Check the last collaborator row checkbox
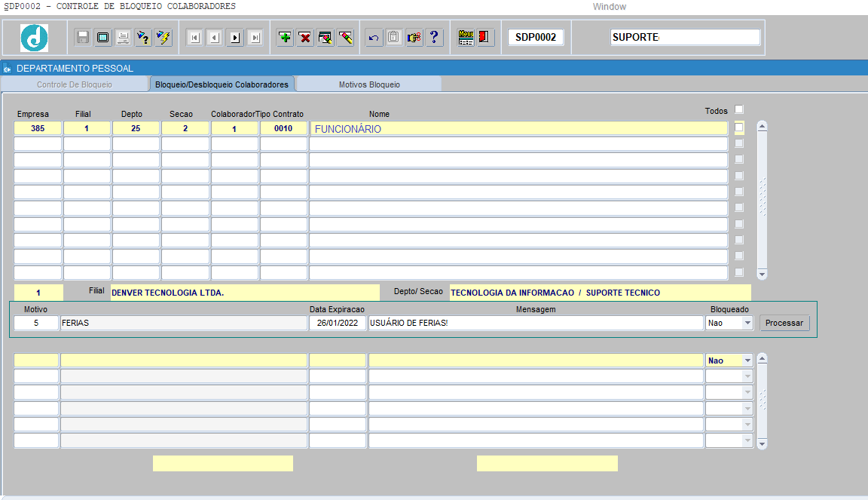The height and width of the screenshot is (500, 868). [x=739, y=272]
